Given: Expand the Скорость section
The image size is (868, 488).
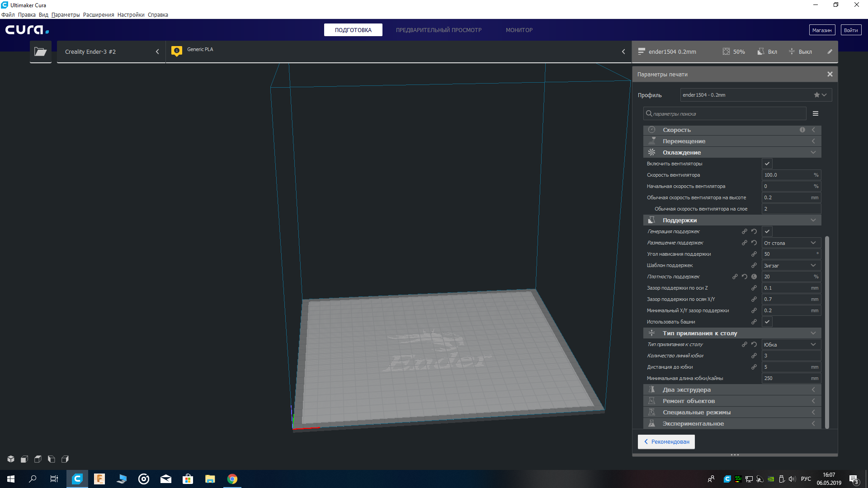Looking at the screenshot, I should [x=732, y=130].
